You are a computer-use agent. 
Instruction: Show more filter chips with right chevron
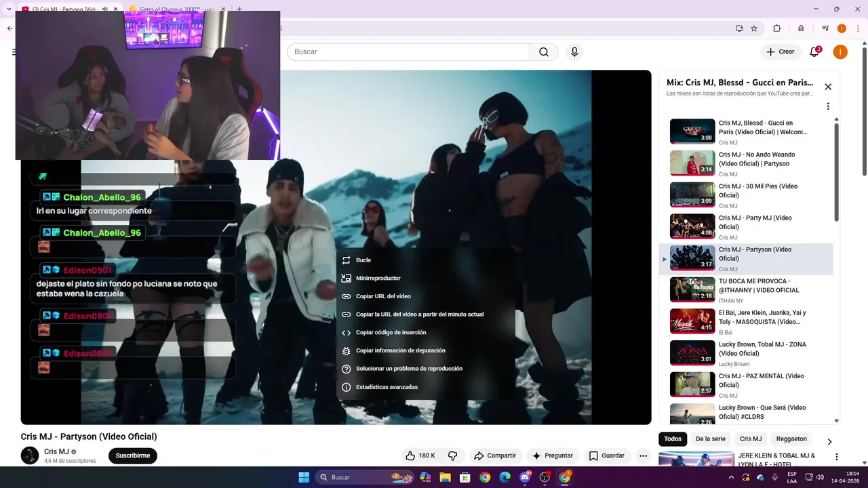[829, 442]
